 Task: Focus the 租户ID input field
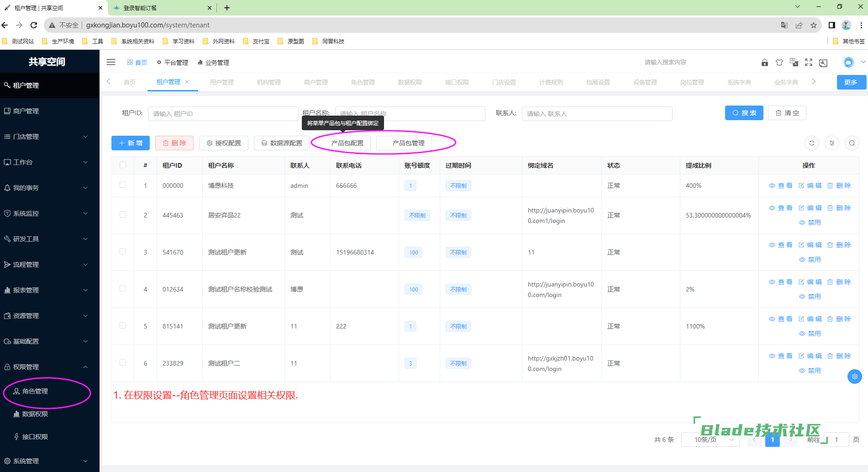click(223, 114)
